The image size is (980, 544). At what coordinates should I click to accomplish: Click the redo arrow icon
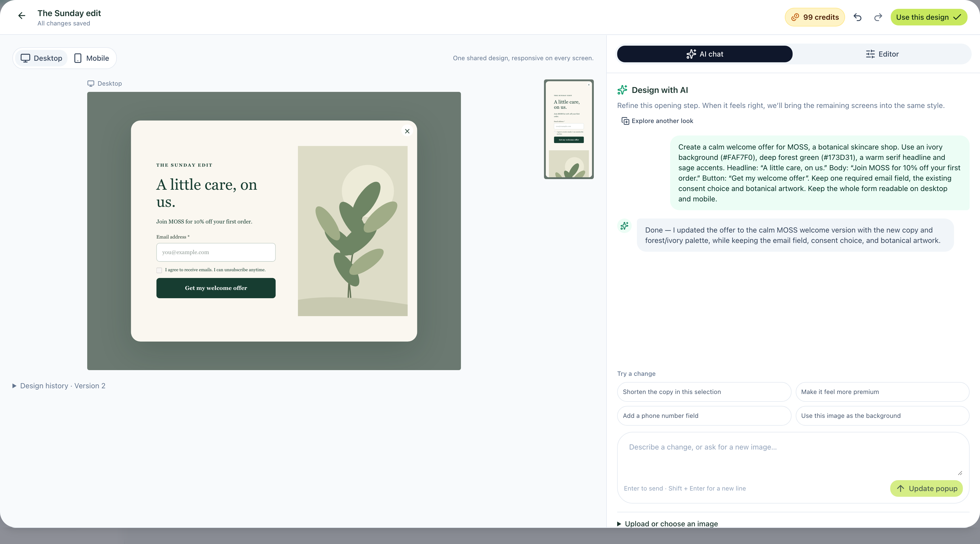[x=878, y=17]
